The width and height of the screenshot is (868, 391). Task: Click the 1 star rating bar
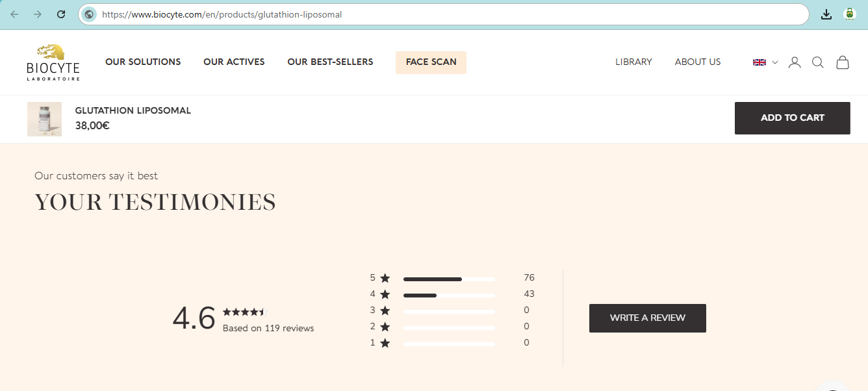449,344
